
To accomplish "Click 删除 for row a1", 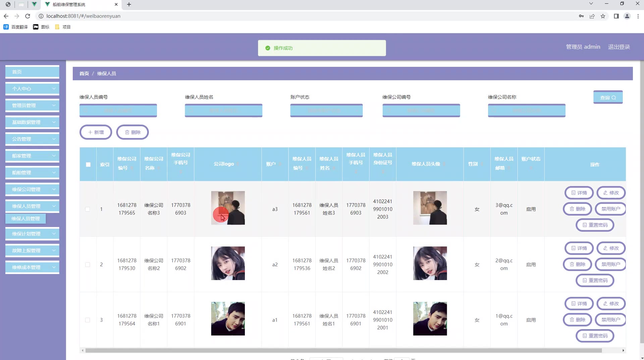I will click(x=577, y=320).
